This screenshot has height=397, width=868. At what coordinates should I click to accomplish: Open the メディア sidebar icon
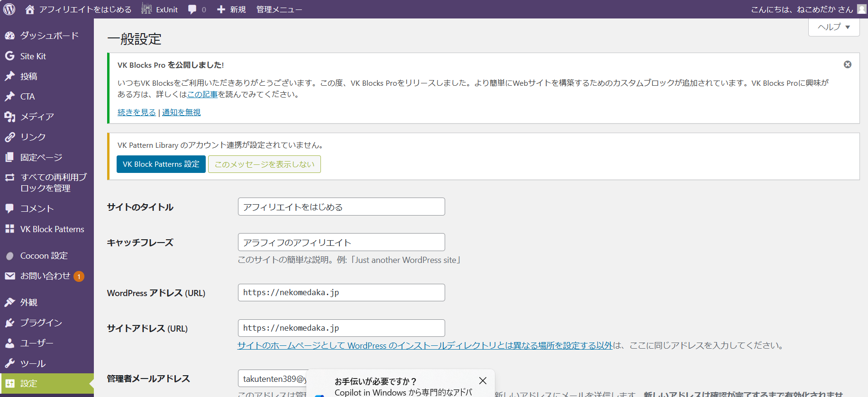[x=10, y=117]
